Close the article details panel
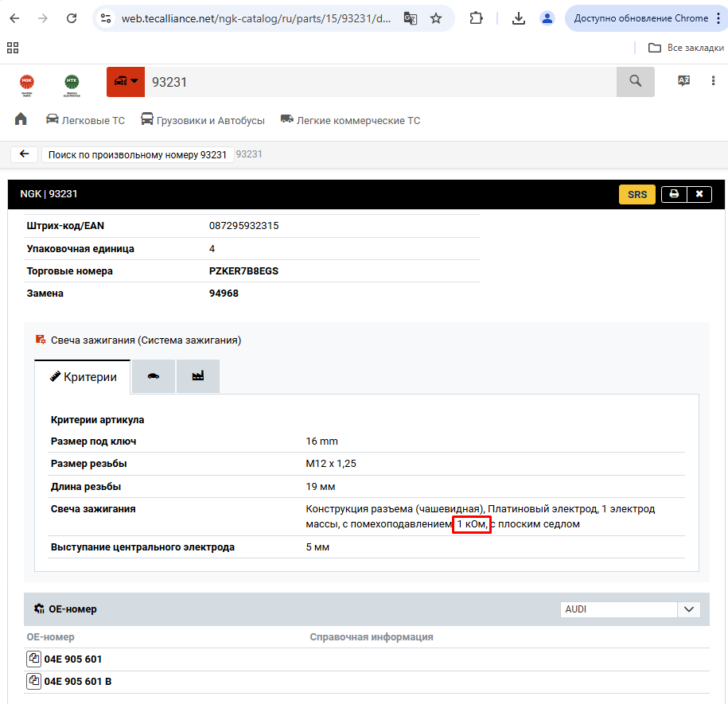This screenshot has width=728, height=704. [x=699, y=194]
